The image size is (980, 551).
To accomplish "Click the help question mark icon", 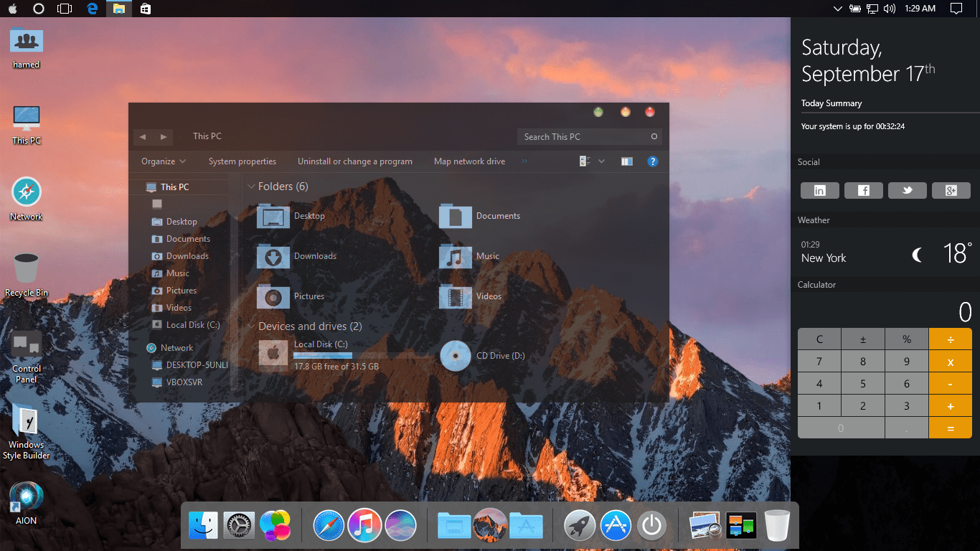I will tap(652, 161).
